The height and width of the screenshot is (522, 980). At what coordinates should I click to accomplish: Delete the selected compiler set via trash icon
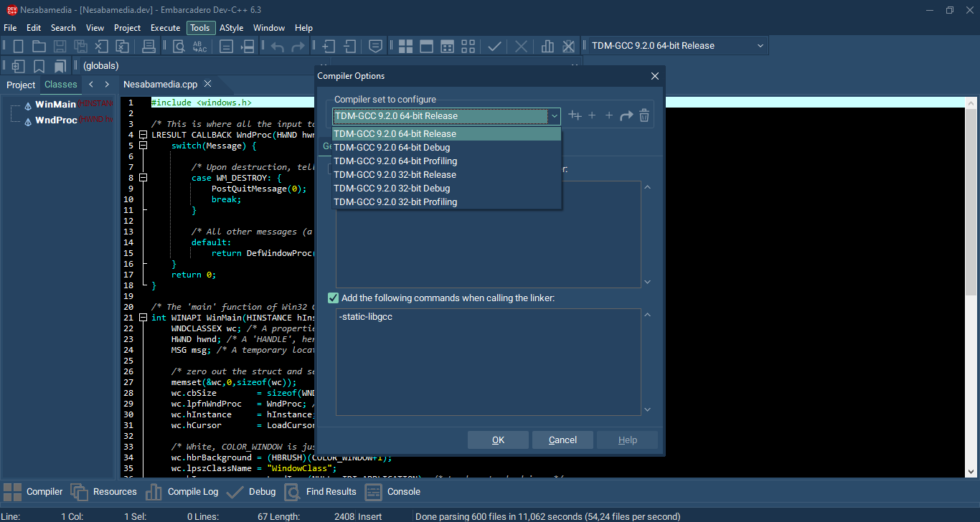(x=644, y=115)
